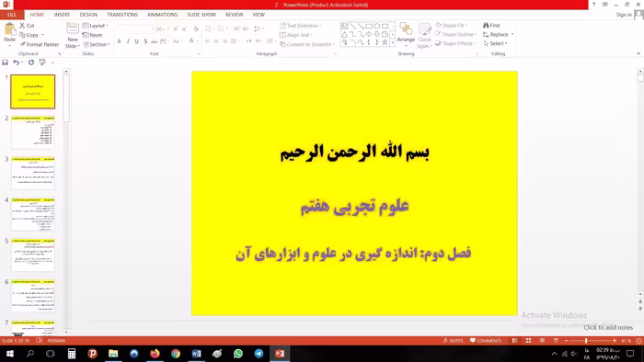Open the font size dropdown
The height and width of the screenshot is (362, 644).
(x=168, y=28)
